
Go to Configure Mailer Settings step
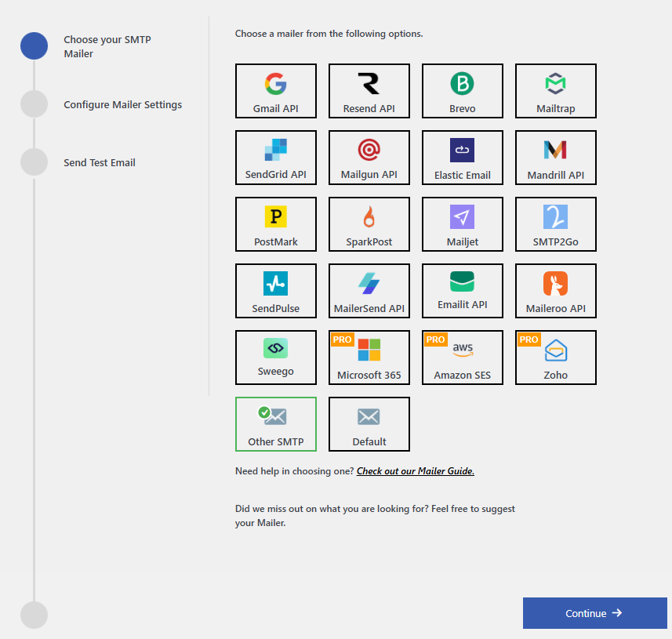[122, 105]
